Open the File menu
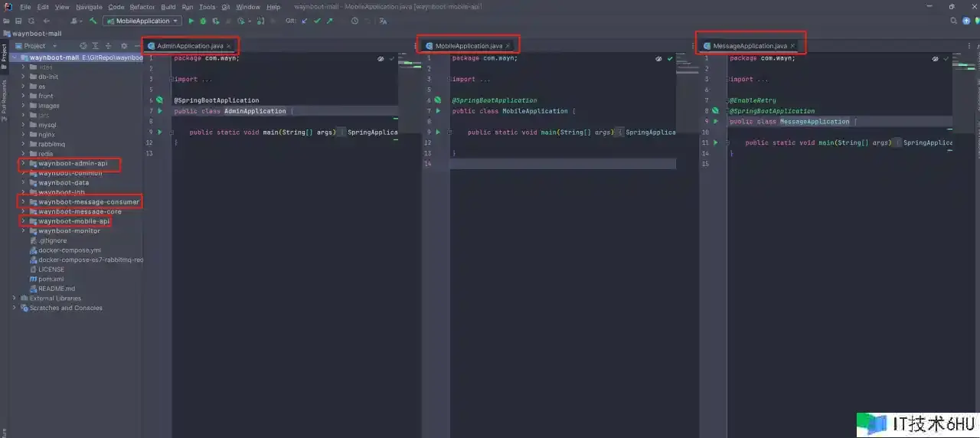Screen dimensions: 980x438 point(25,7)
